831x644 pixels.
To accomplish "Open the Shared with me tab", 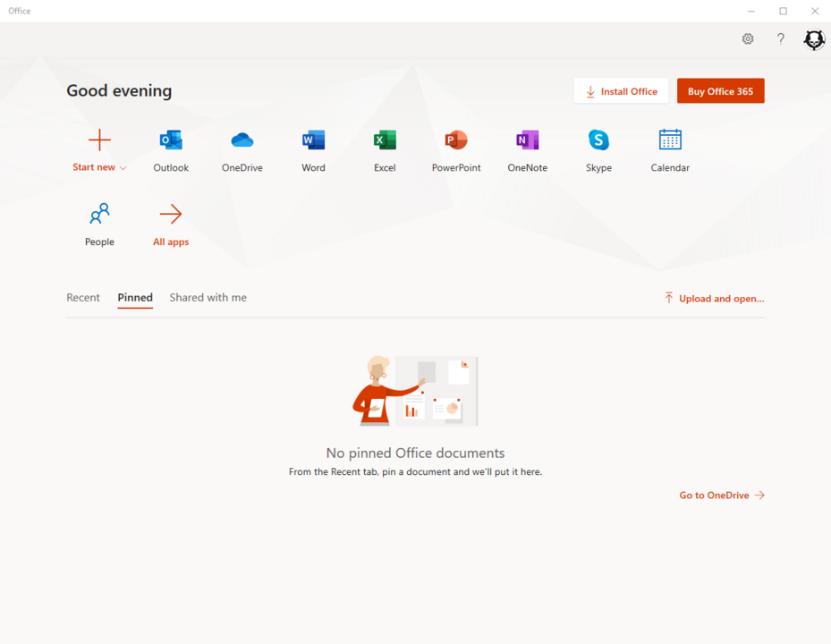I will click(208, 297).
